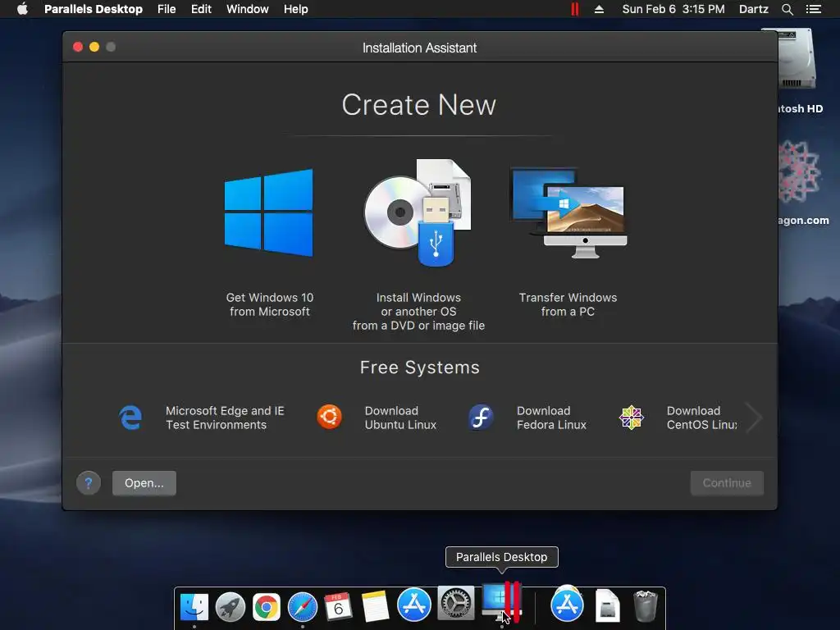Open the Parallels Desktop menu
Viewport: 840px width, 630px height.
94,9
